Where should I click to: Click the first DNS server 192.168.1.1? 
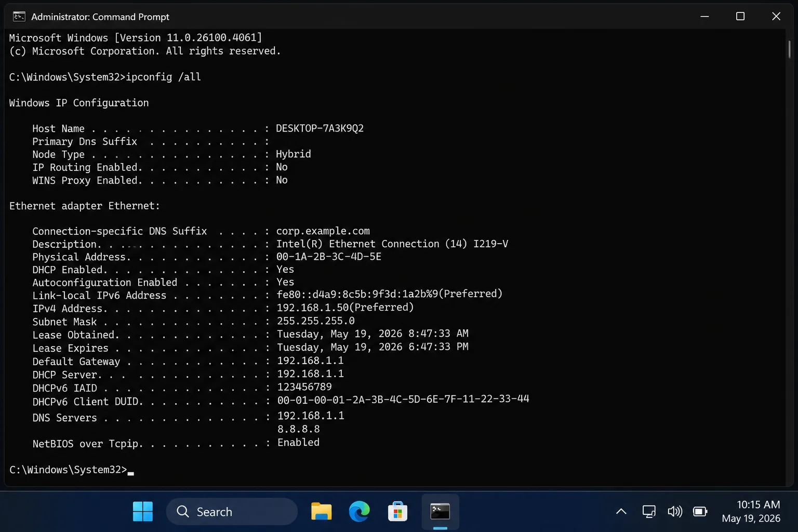[311, 416]
